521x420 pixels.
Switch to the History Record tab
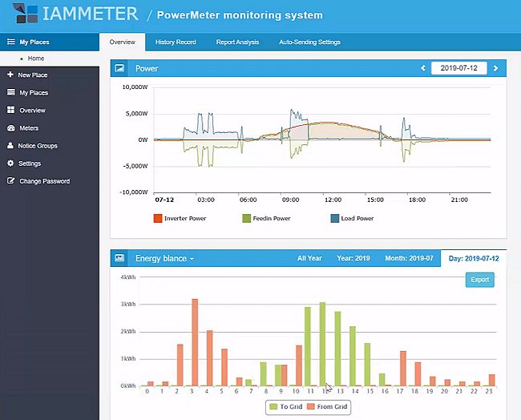pyautogui.click(x=176, y=42)
